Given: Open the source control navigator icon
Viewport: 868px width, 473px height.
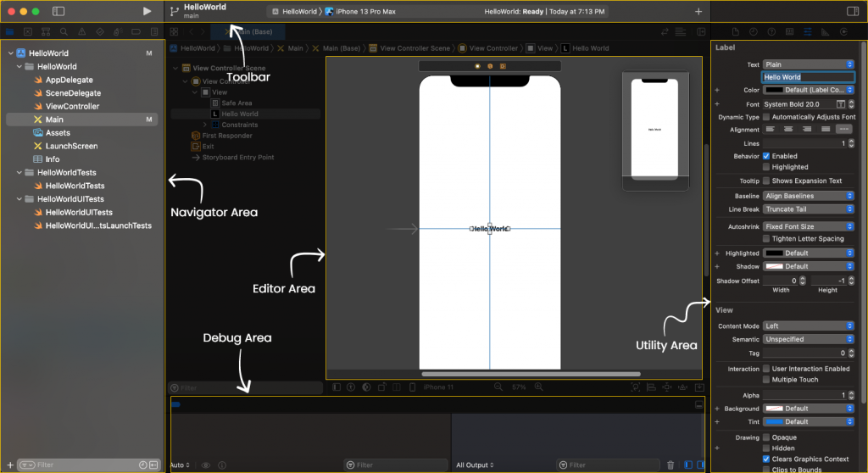Looking at the screenshot, I should click(28, 31).
